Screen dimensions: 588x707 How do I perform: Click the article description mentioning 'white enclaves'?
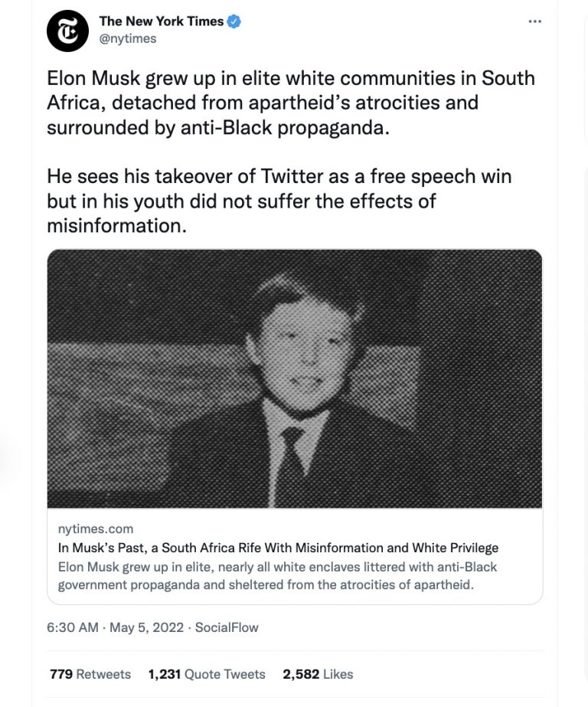click(x=277, y=576)
